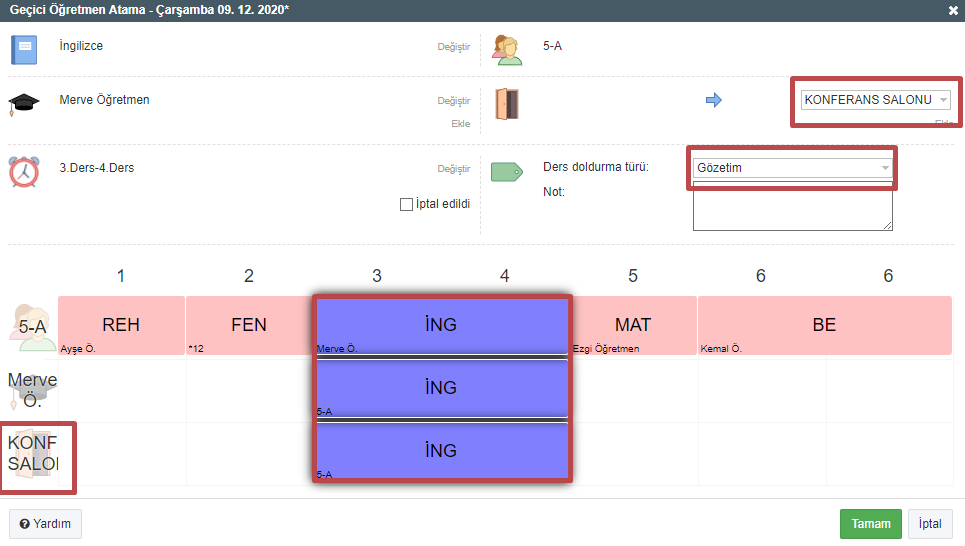Click inside the Not text area
Viewport: 965px width, 546px height.
[792, 207]
